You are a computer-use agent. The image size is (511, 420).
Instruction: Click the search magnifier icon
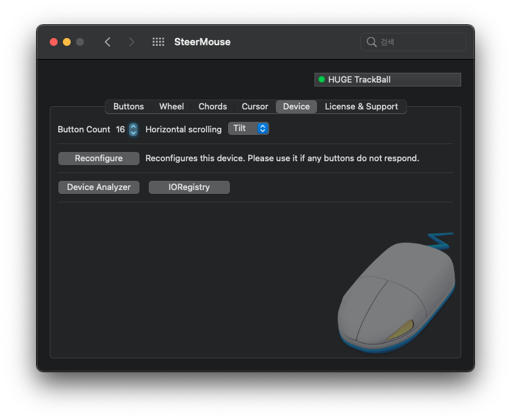point(371,42)
